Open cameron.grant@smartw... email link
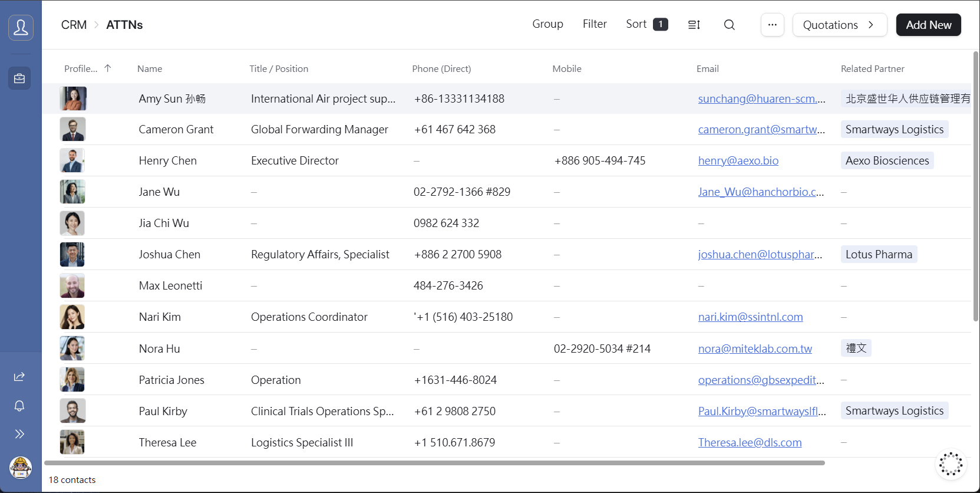 tap(761, 129)
